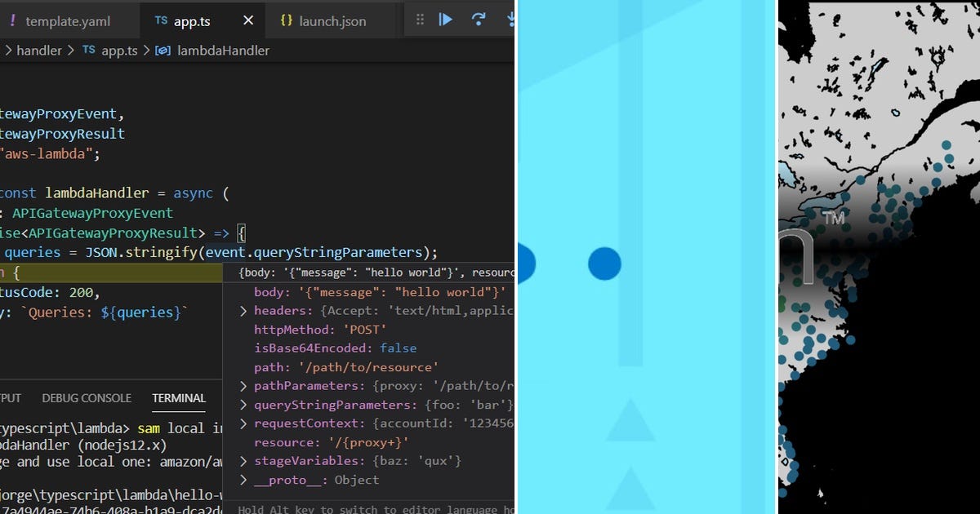Close the app.ts editor tab
980x514 pixels.
pyautogui.click(x=247, y=22)
